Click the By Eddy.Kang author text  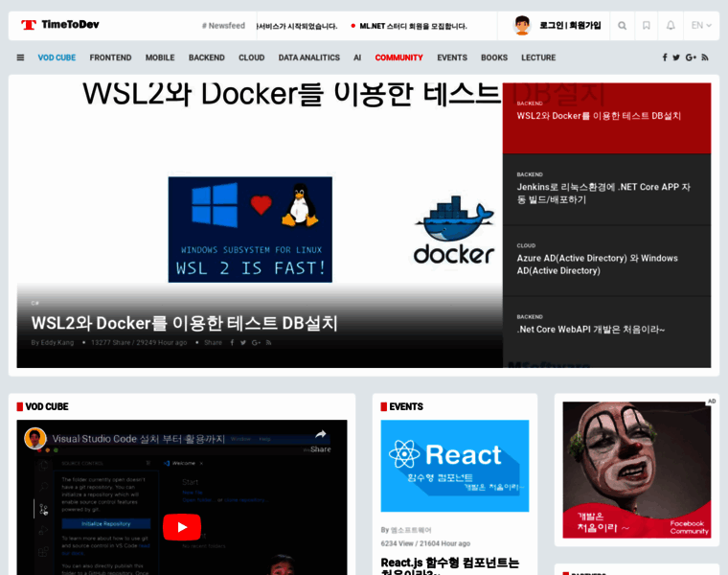coord(53,343)
